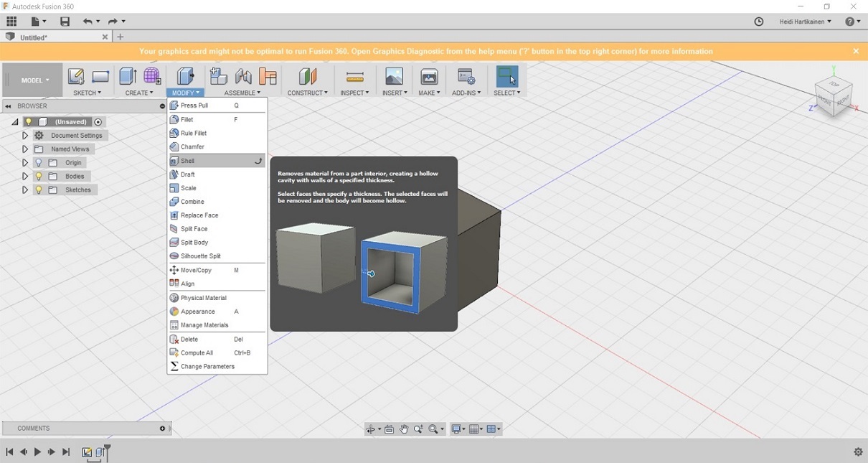Collapse the Browser panel with arrows
The height and width of the screenshot is (463, 868).
pyautogui.click(x=8, y=106)
